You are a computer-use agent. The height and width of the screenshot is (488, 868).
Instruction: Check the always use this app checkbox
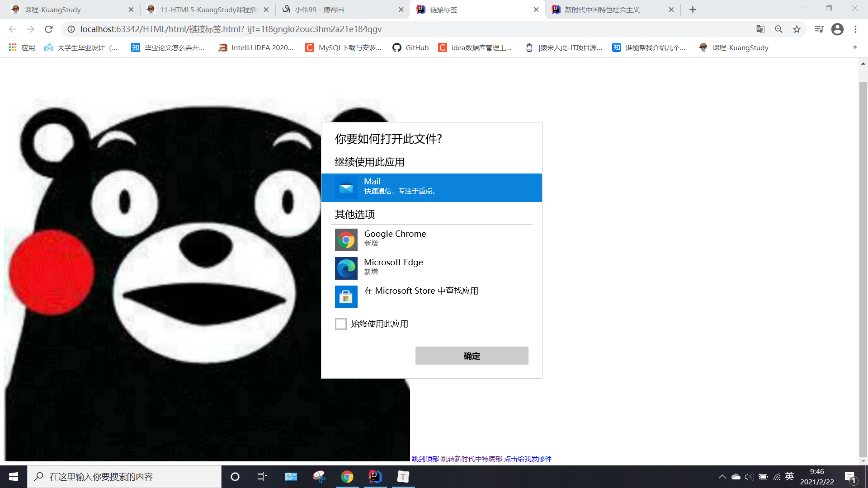pyautogui.click(x=341, y=324)
